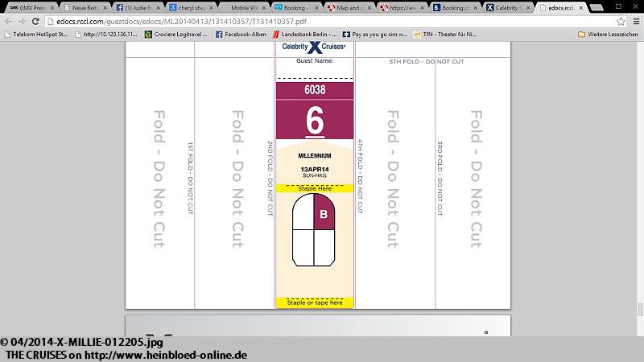The width and height of the screenshot is (644, 362).
Task: Close the active edocs.rccl tab
Action: point(581,8)
